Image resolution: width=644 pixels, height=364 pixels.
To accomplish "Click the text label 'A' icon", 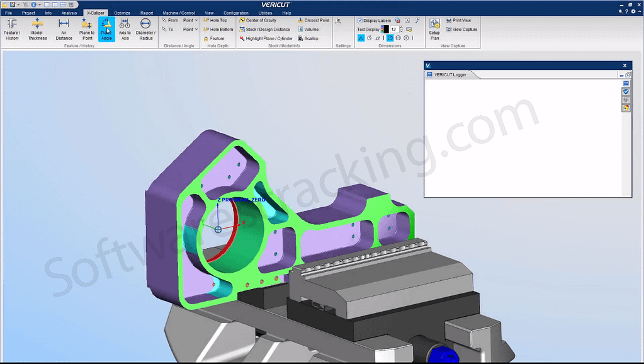I will pos(407,20).
